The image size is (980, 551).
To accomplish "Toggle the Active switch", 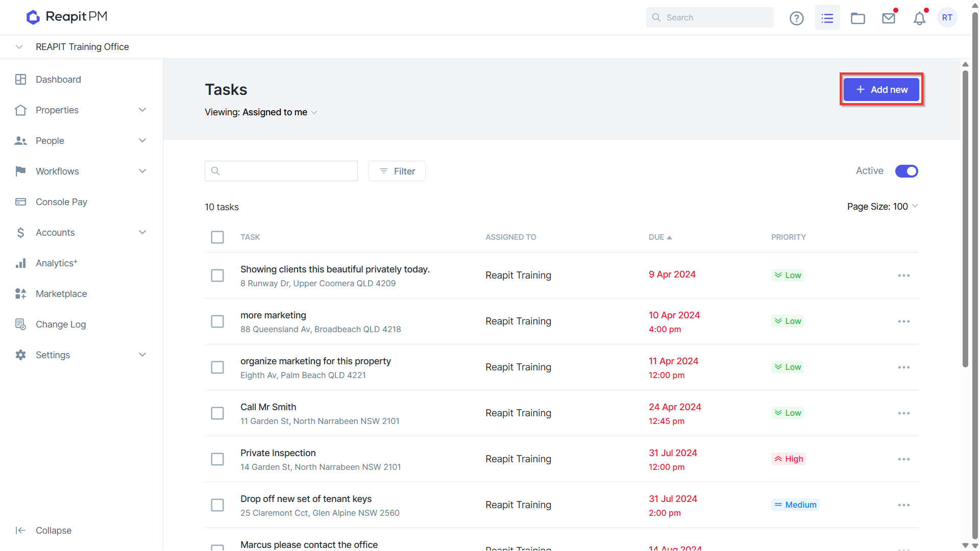I will [906, 171].
